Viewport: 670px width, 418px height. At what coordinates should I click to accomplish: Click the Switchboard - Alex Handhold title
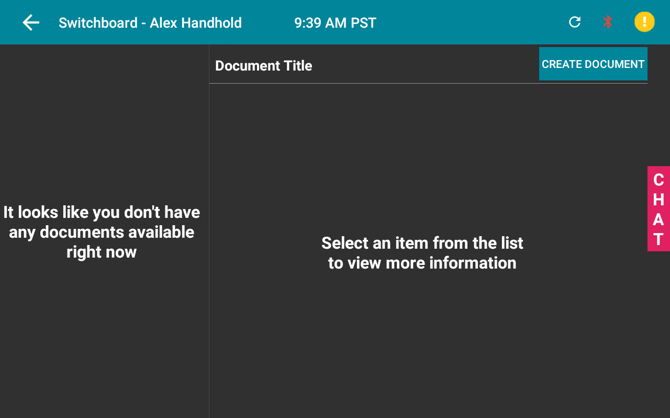tap(150, 23)
